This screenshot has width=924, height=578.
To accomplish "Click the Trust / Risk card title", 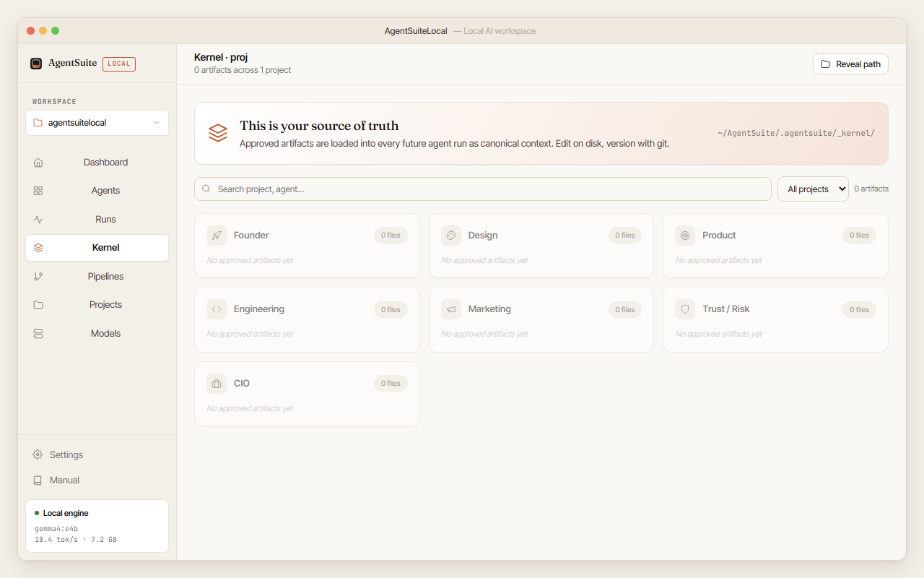I will tap(725, 309).
